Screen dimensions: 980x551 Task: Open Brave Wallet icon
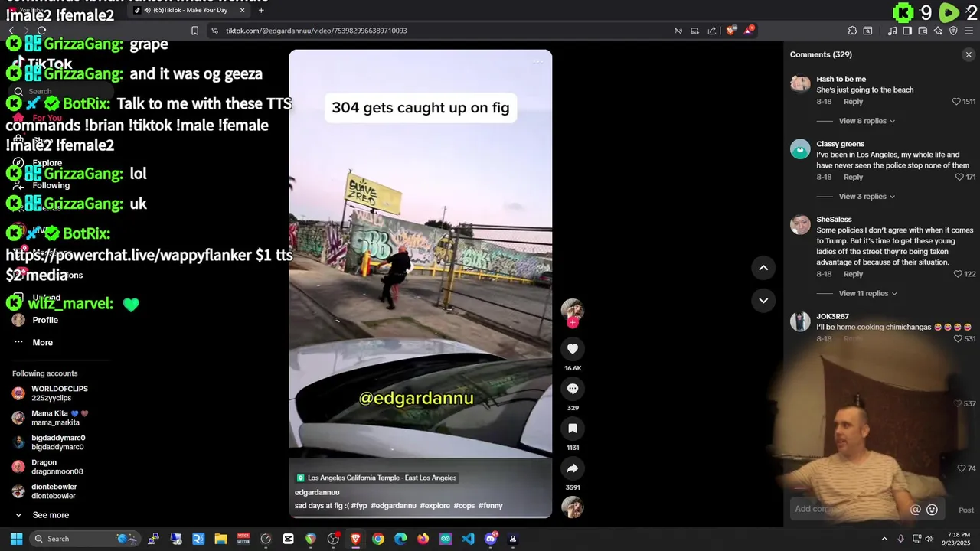pyautogui.click(x=923, y=31)
